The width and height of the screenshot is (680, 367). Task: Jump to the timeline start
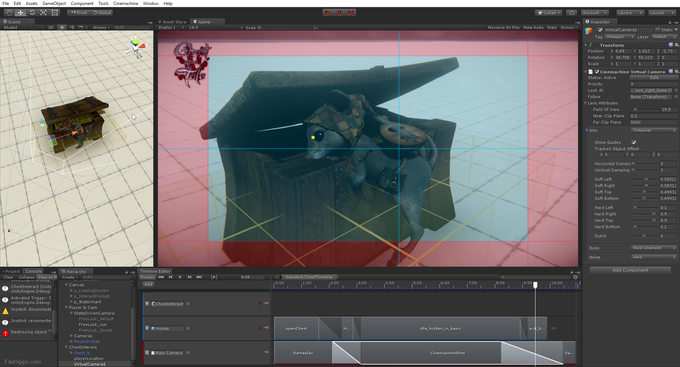pyautogui.click(x=161, y=277)
